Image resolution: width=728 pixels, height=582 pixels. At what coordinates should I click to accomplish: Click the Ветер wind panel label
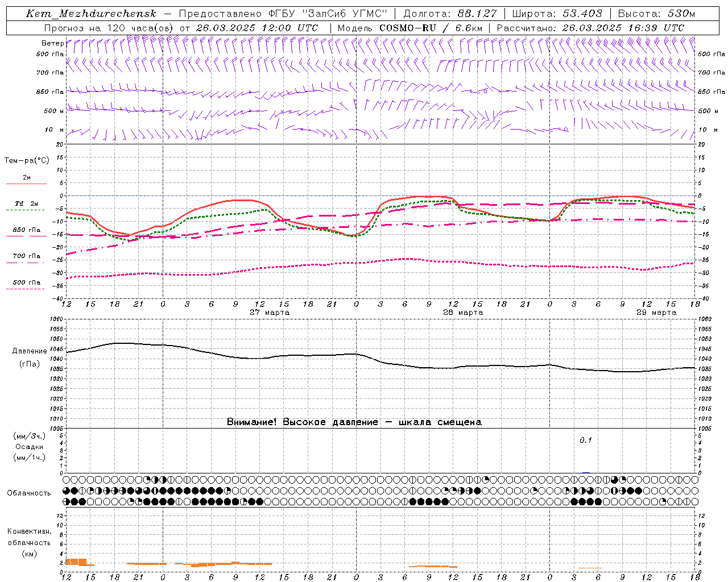tap(52, 43)
